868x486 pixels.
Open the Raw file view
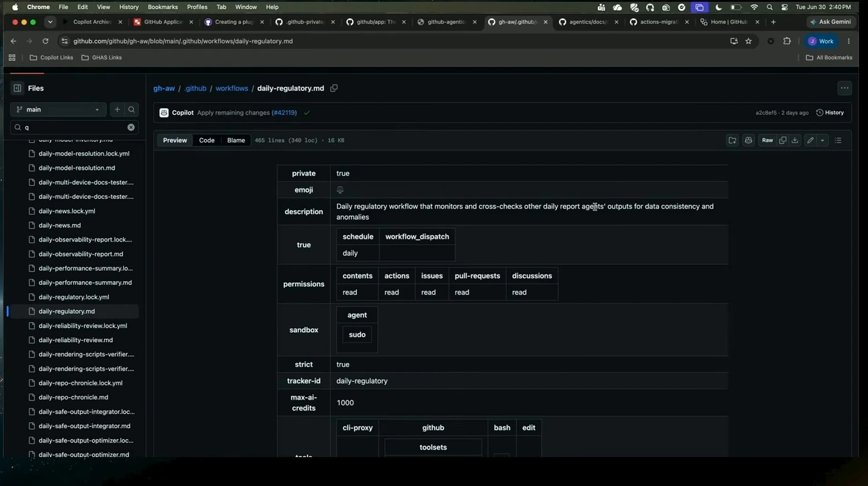[x=767, y=140]
